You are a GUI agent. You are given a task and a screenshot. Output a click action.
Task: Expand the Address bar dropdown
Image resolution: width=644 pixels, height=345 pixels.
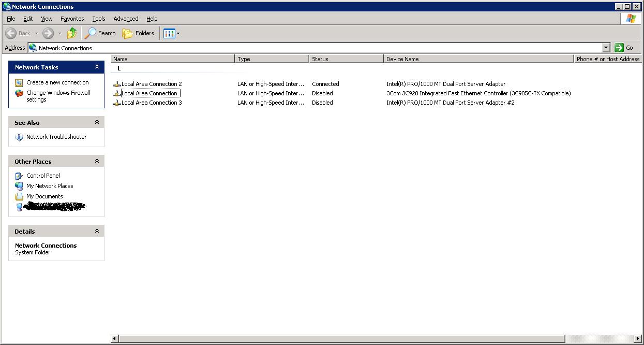tap(606, 48)
